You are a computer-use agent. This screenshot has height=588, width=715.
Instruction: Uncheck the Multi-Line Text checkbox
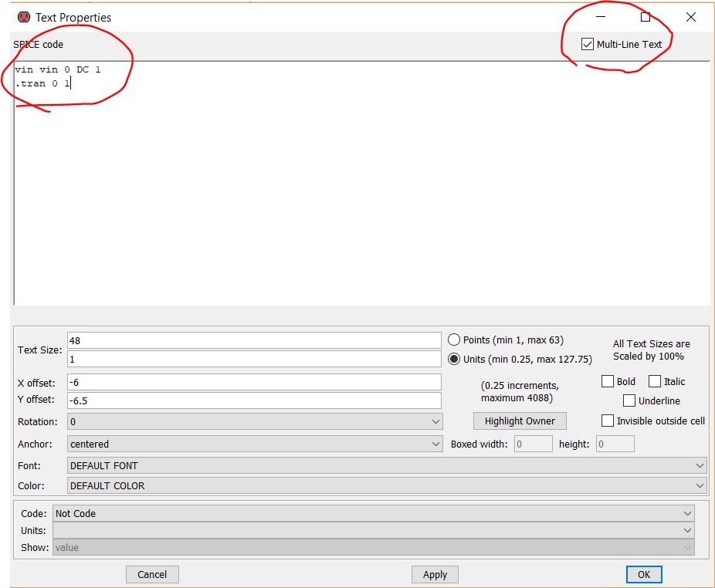(x=588, y=44)
